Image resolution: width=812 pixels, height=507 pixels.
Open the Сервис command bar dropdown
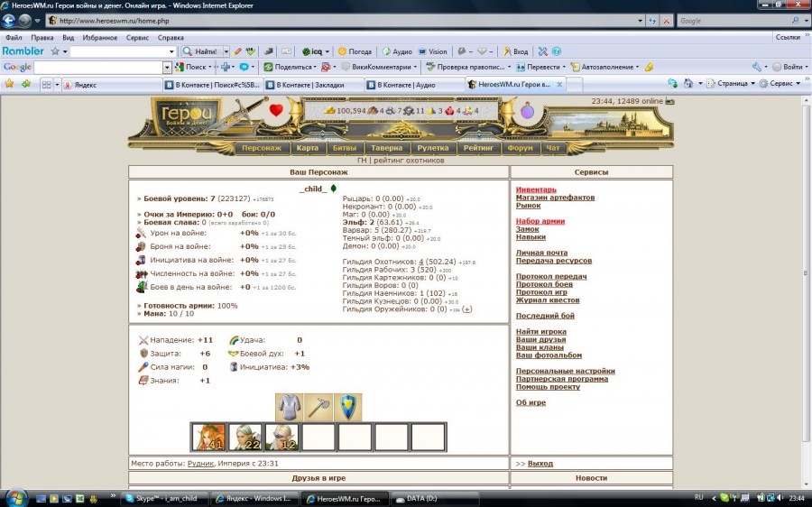tap(780, 83)
